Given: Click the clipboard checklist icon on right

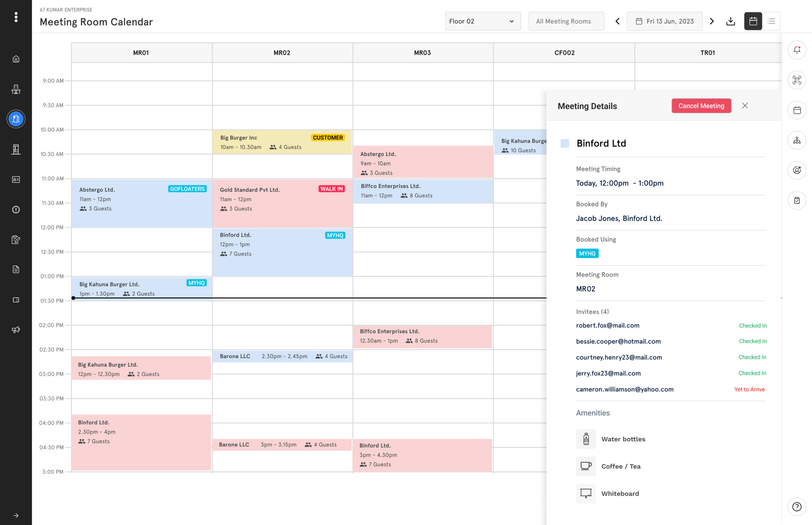Looking at the screenshot, I should pyautogui.click(x=797, y=200).
